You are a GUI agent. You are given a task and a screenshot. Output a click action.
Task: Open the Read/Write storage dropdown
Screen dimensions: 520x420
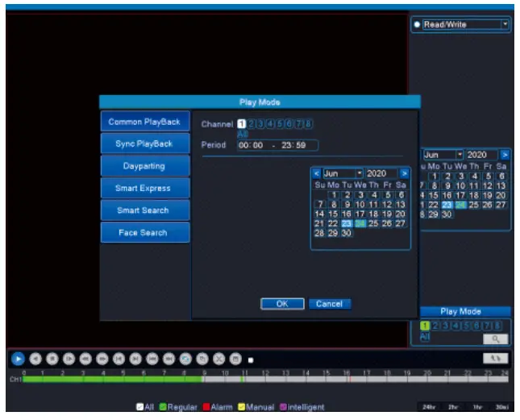click(505, 24)
